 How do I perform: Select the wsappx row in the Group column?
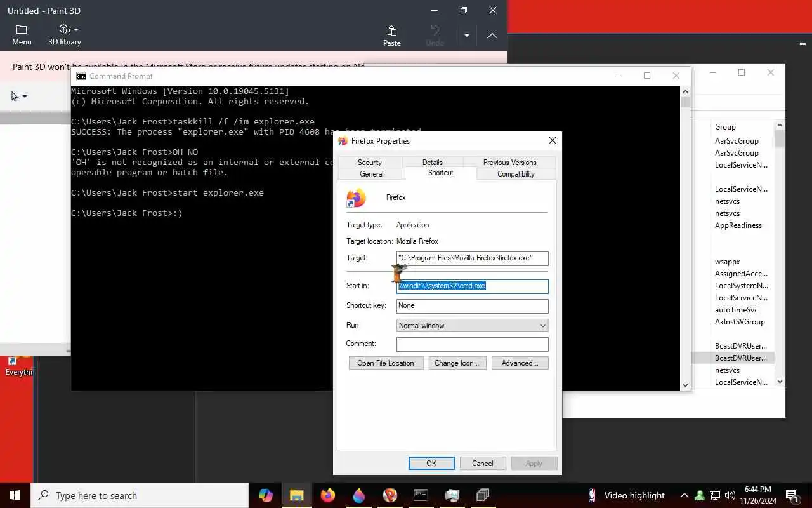click(x=728, y=262)
